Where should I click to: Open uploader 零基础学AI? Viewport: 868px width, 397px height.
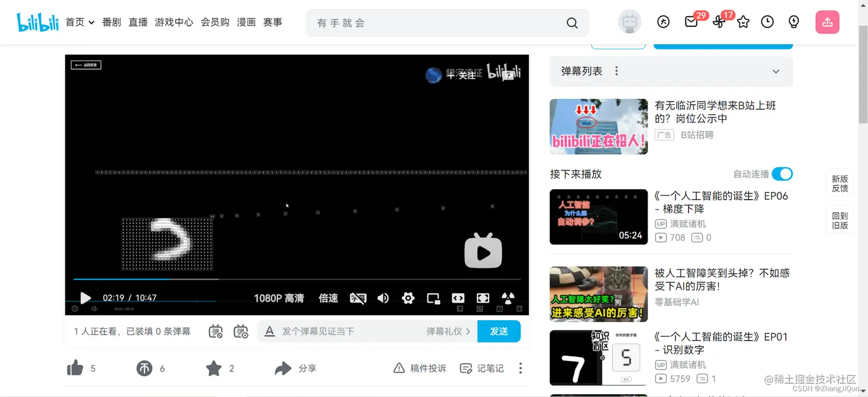tap(677, 302)
